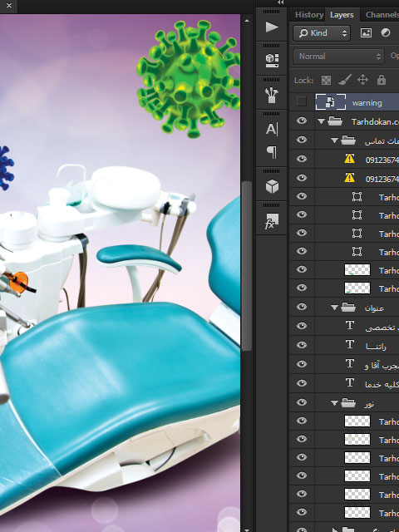
Task: Open the Character panel icon
Action: (272, 130)
